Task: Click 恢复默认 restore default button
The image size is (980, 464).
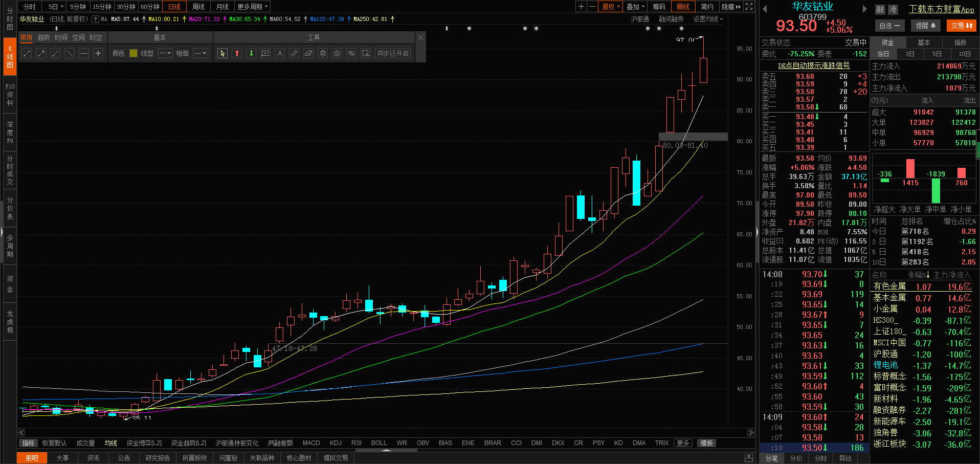Action: (x=54, y=443)
